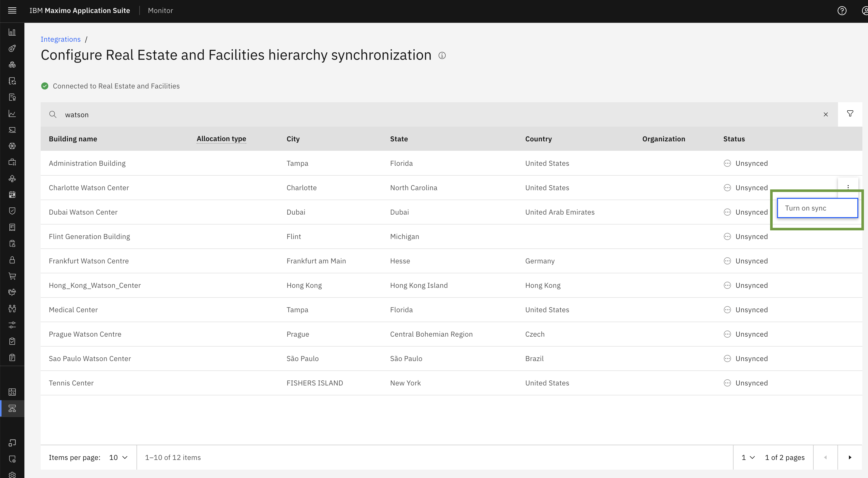Open the stacked cubes sidebar icon
Image resolution: width=868 pixels, height=478 pixels.
point(12,65)
